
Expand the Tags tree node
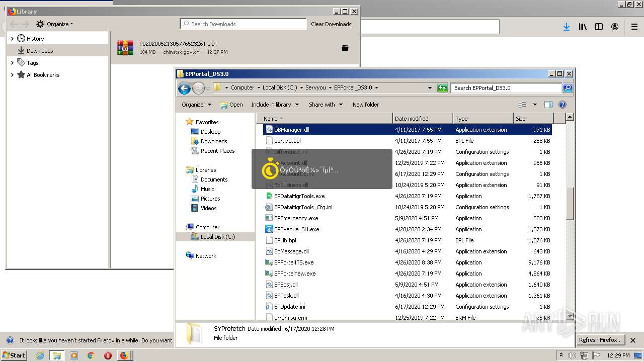[x=12, y=63]
